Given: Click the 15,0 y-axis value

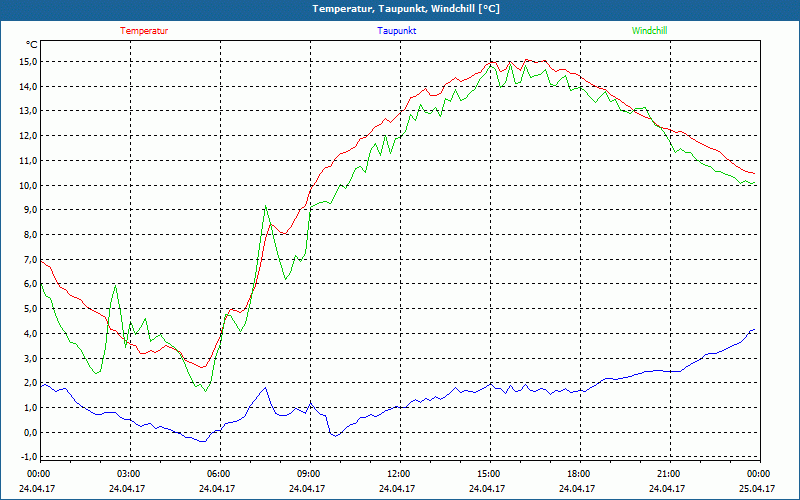Looking at the screenshot, I should pyautogui.click(x=27, y=62).
